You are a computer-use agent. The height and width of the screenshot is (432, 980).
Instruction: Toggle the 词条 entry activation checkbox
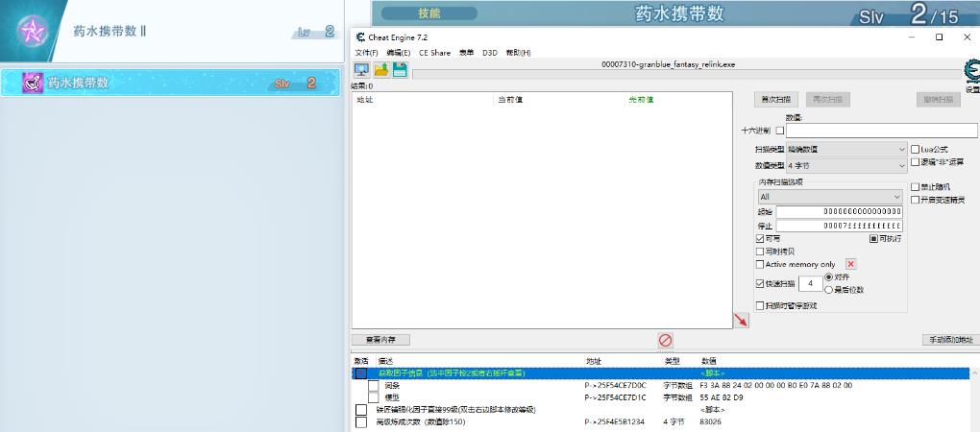[373, 385]
